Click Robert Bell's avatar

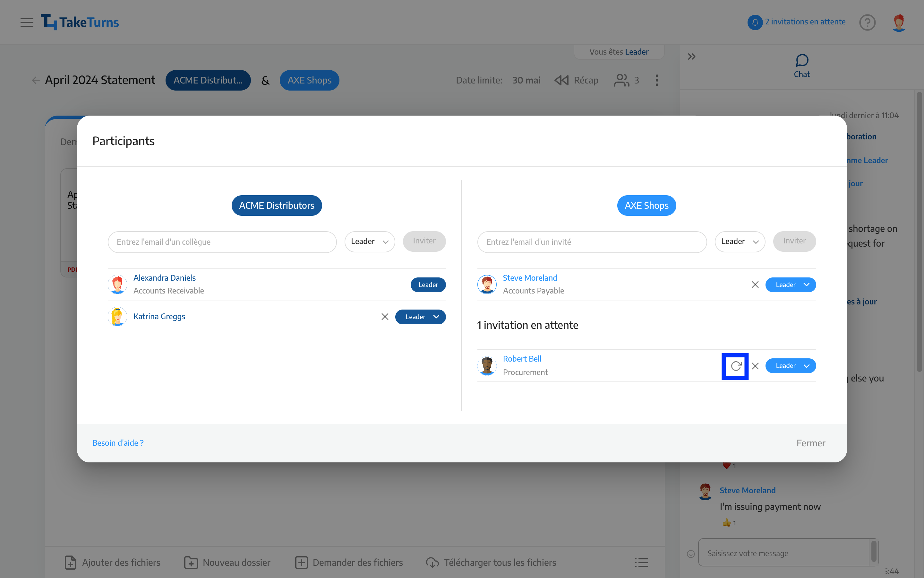pos(487,366)
